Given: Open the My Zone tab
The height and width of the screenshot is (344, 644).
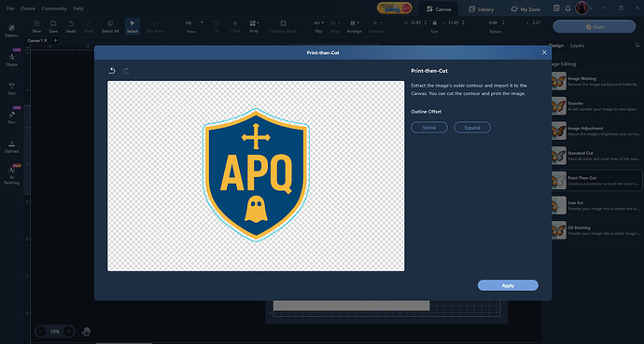Looking at the screenshot, I should point(525,9).
